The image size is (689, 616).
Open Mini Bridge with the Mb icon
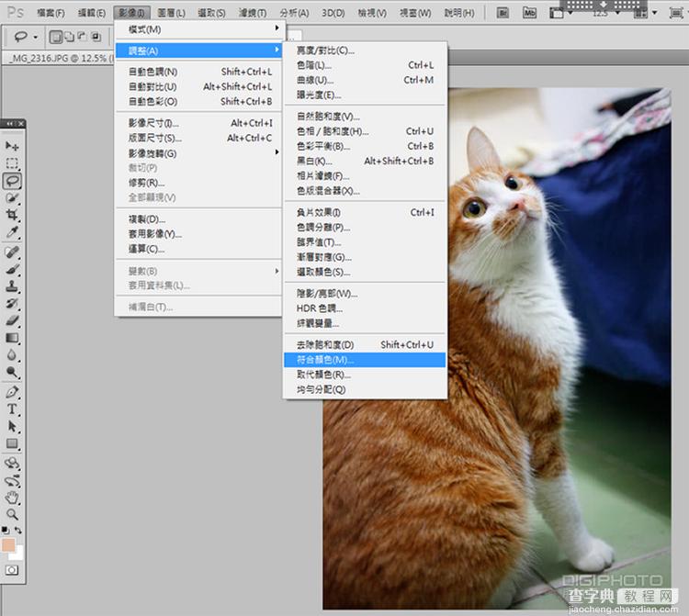(529, 13)
